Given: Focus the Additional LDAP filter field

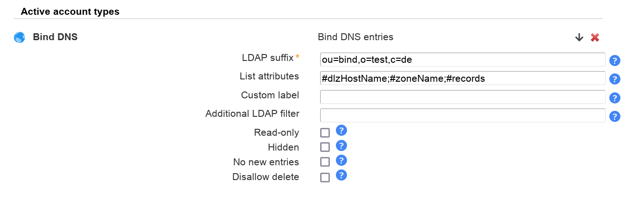Looking at the screenshot, I should tap(463, 115).
